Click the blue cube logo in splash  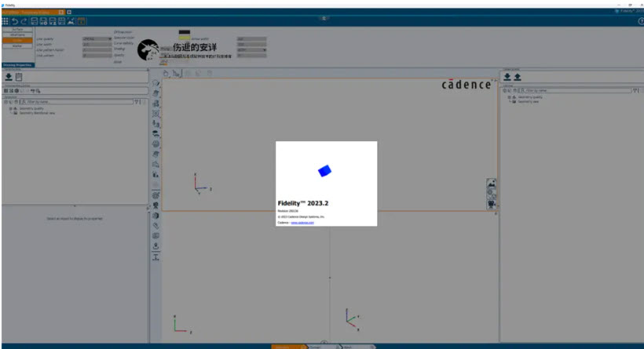[x=324, y=171]
